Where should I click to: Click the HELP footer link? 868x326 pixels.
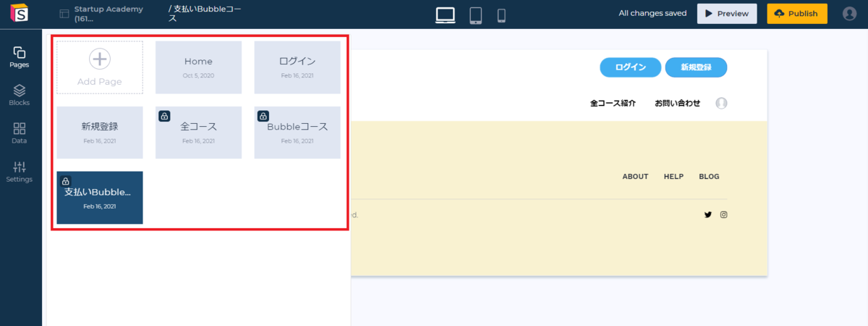674,177
